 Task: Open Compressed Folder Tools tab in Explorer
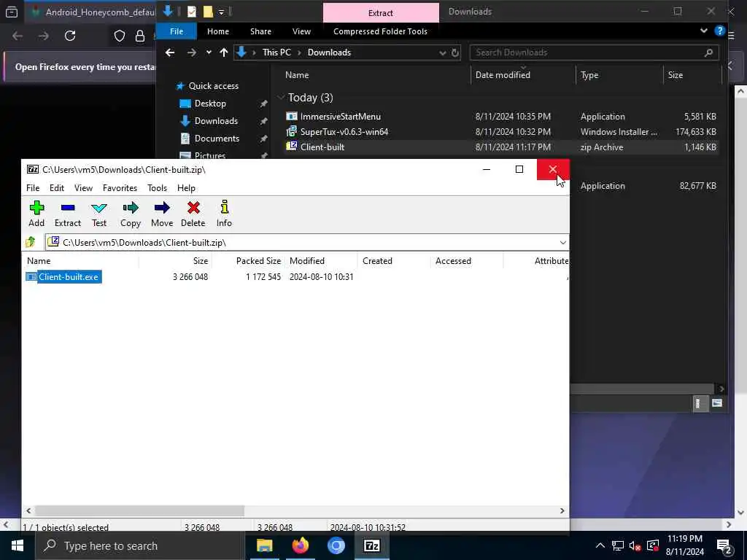[380, 31]
